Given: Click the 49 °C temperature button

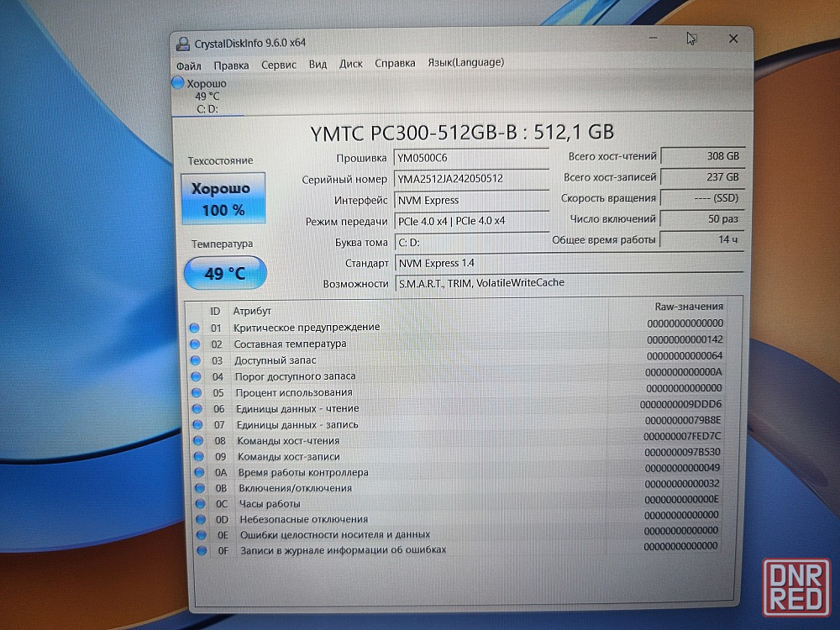Looking at the screenshot, I should 225,273.
